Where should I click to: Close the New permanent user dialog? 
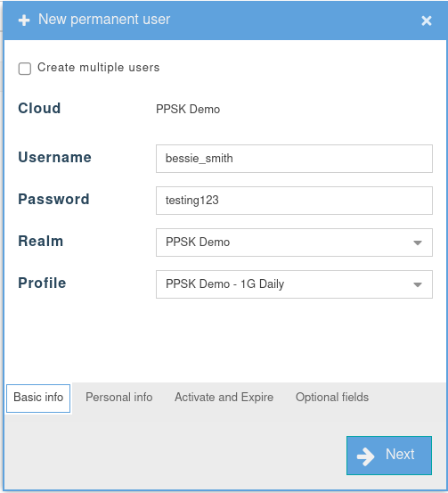(427, 21)
